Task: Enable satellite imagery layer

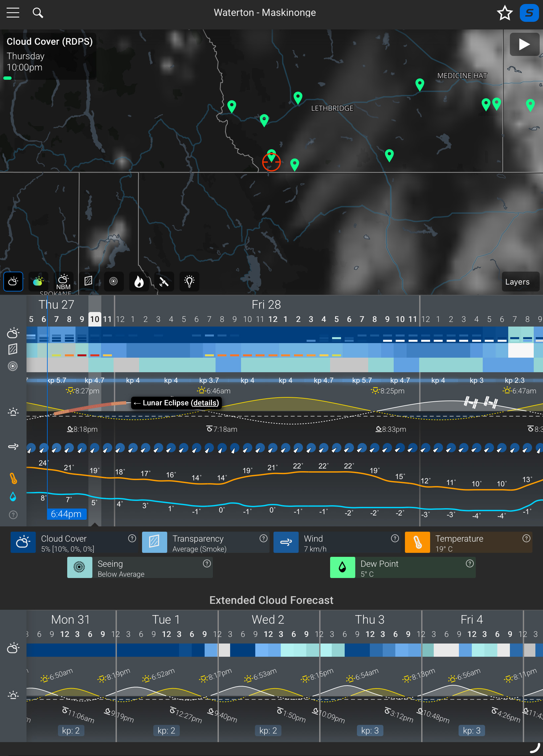Action: pos(164,281)
